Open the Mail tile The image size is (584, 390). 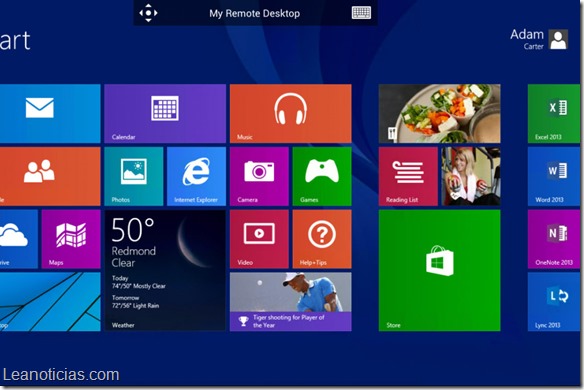point(50,113)
